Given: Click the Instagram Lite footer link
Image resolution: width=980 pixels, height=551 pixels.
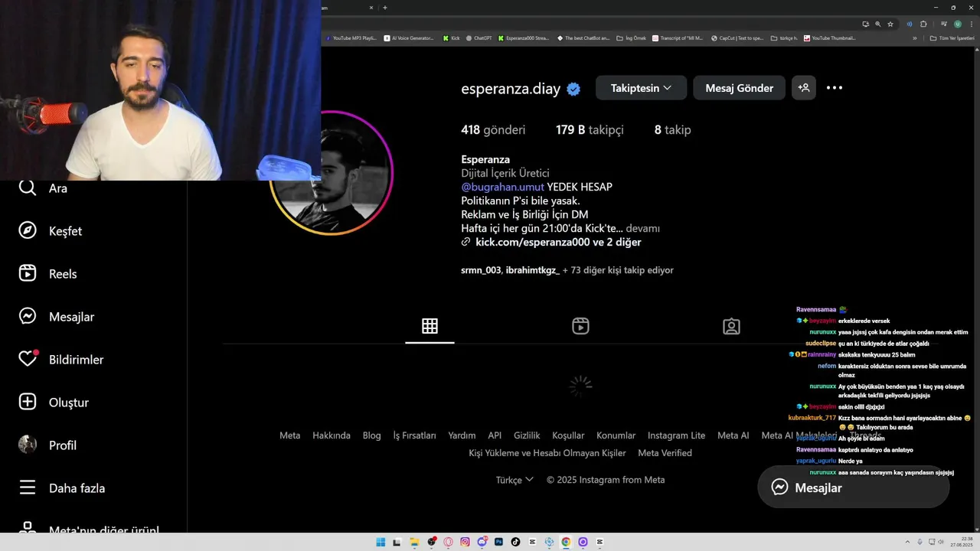Looking at the screenshot, I should point(676,435).
